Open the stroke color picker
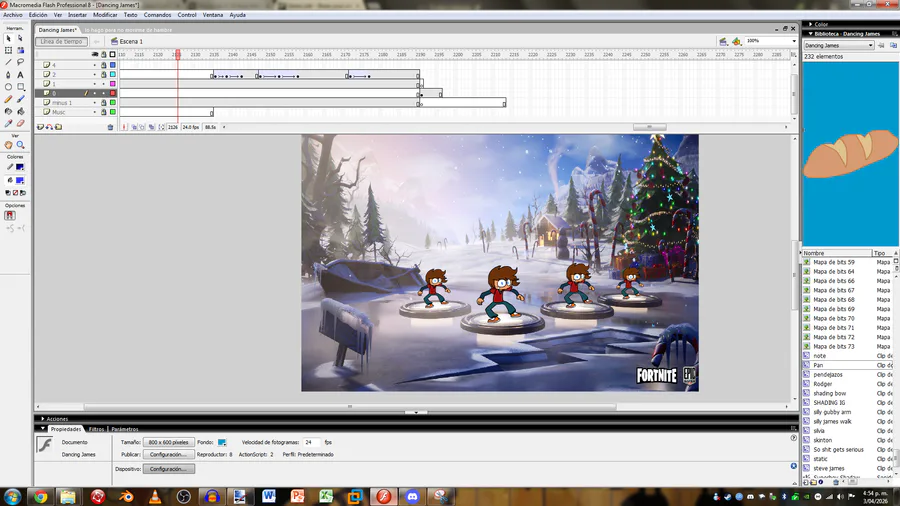900x506 pixels. pyautogui.click(x=20, y=167)
